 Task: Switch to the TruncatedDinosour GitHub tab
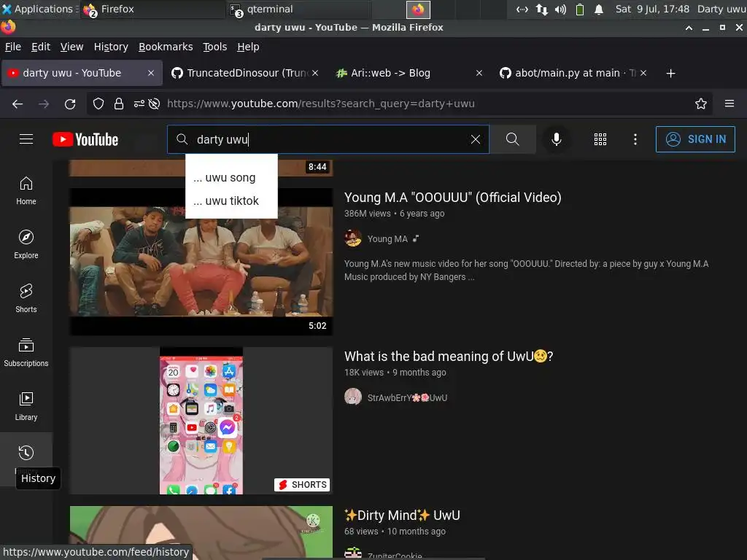click(x=245, y=74)
